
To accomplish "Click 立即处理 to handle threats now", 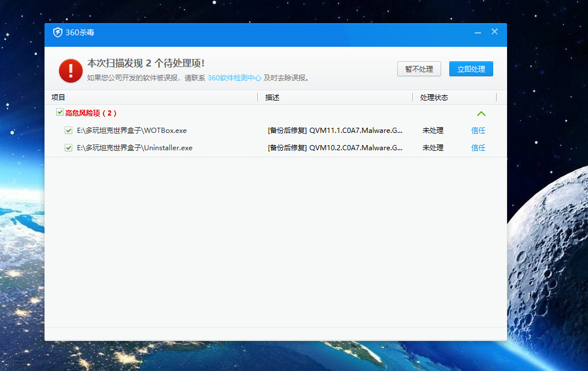I will [471, 69].
